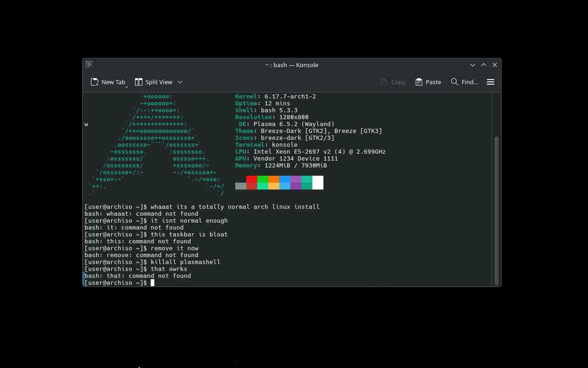Click the Kernel 6.17.7-arch1-2 line
This screenshot has width=588, height=368.
tap(276, 97)
